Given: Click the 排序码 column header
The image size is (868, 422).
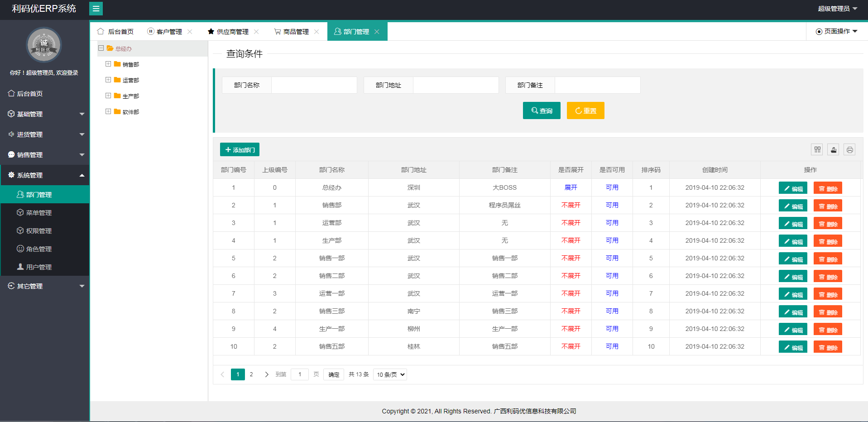Looking at the screenshot, I should coord(651,170).
